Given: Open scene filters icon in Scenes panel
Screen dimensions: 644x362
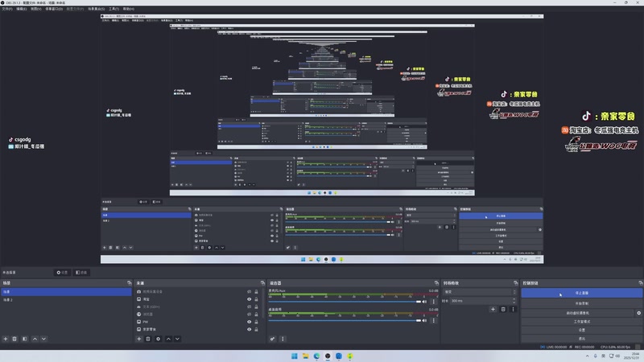Looking at the screenshot, I should click(x=25, y=339).
